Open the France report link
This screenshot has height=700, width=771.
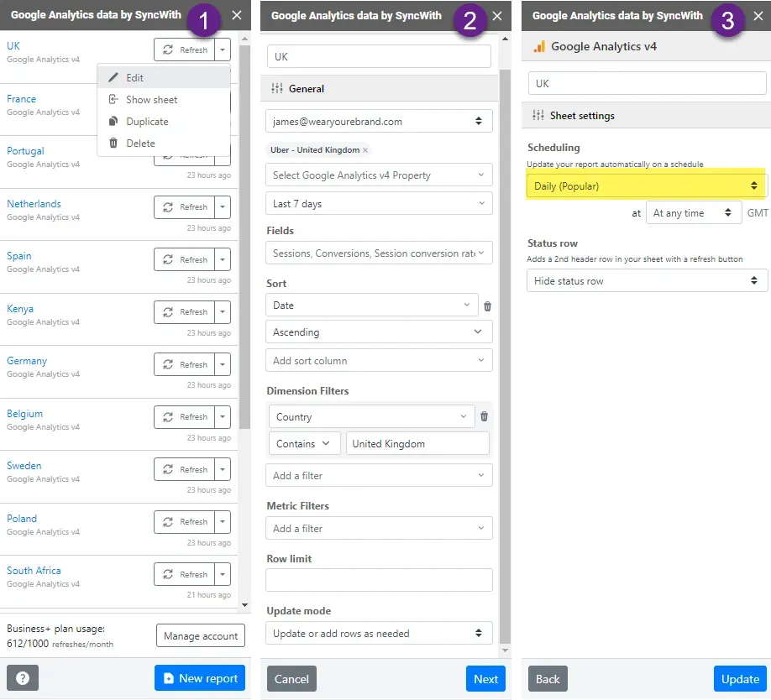(x=21, y=99)
